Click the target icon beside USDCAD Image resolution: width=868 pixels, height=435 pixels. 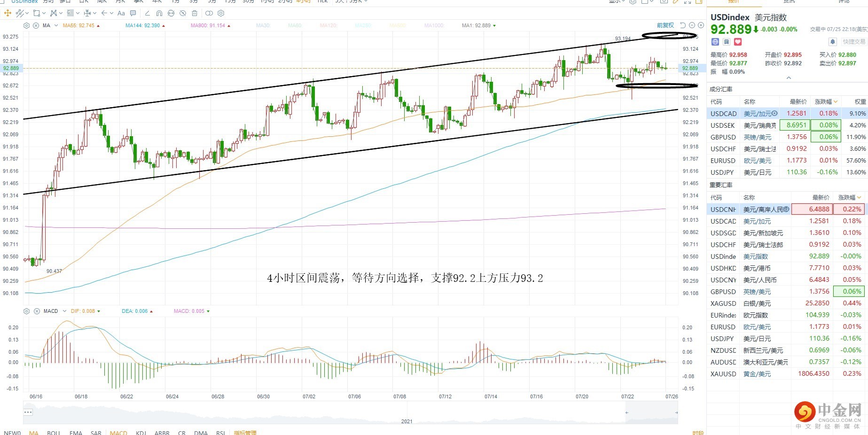tap(774, 113)
